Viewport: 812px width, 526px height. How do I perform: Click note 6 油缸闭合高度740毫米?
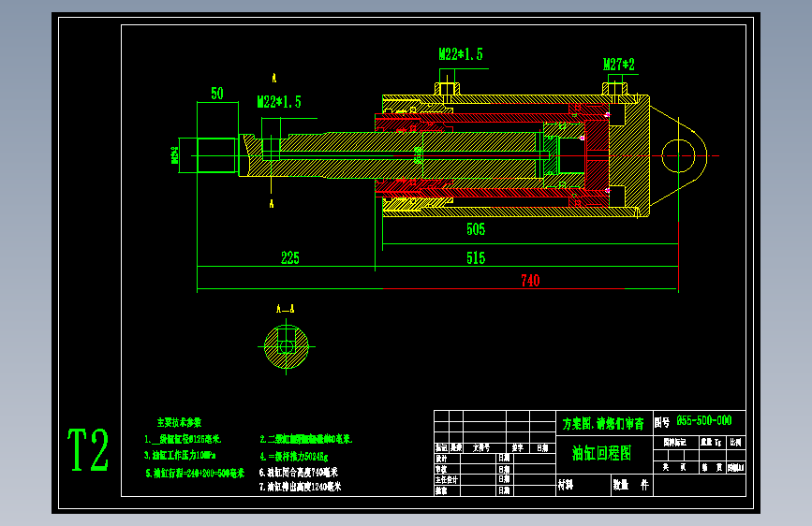point(299,472)
